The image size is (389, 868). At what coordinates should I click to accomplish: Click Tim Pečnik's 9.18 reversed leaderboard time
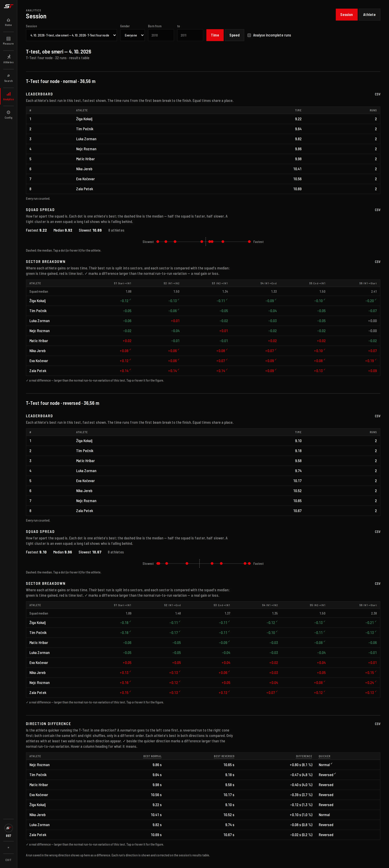pyautogui.click(x=298, y=451)
